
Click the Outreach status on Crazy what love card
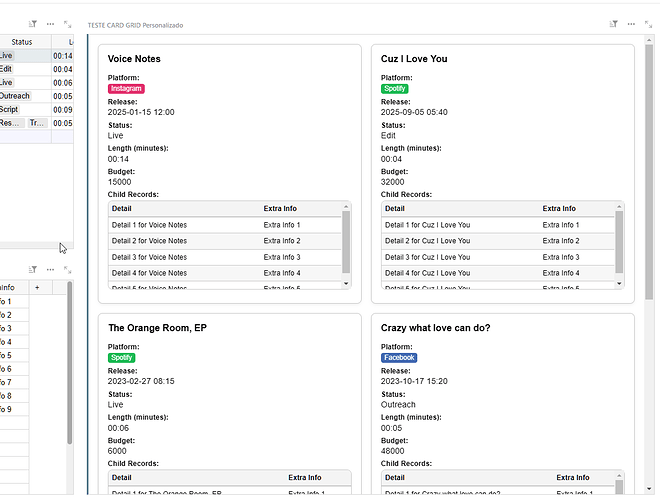tap(398, 404)
